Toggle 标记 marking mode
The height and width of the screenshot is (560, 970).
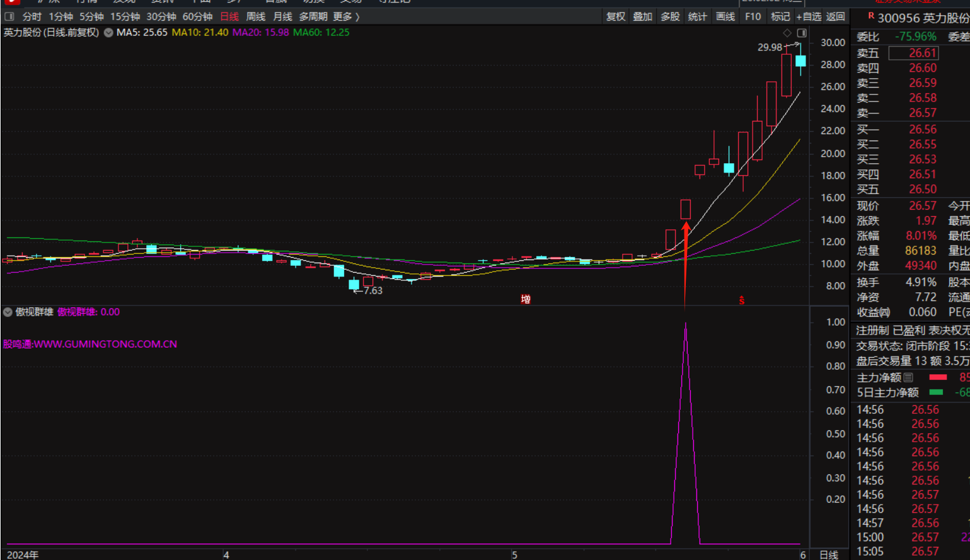pyautogui.click(x=780, y=16)
